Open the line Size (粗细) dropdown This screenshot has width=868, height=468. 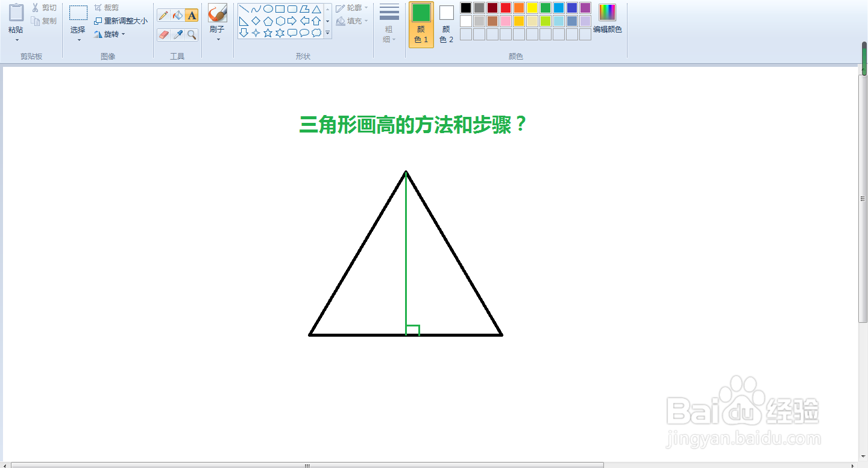tap(389, 25)
